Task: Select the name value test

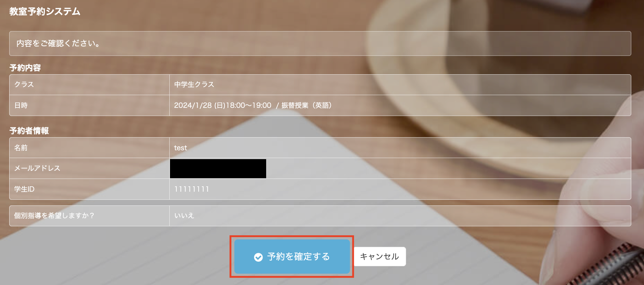Action: tap(180, 148)
